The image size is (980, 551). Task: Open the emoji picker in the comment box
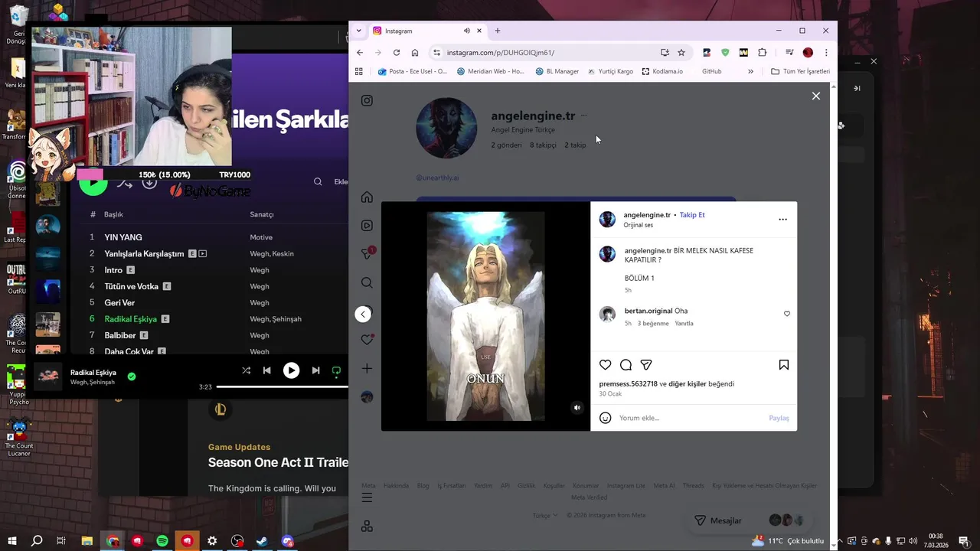pyautogui.click(x=605, y=418)
